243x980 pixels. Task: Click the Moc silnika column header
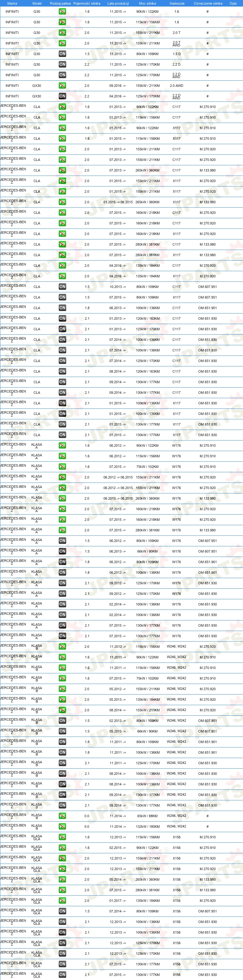(148, 3)
